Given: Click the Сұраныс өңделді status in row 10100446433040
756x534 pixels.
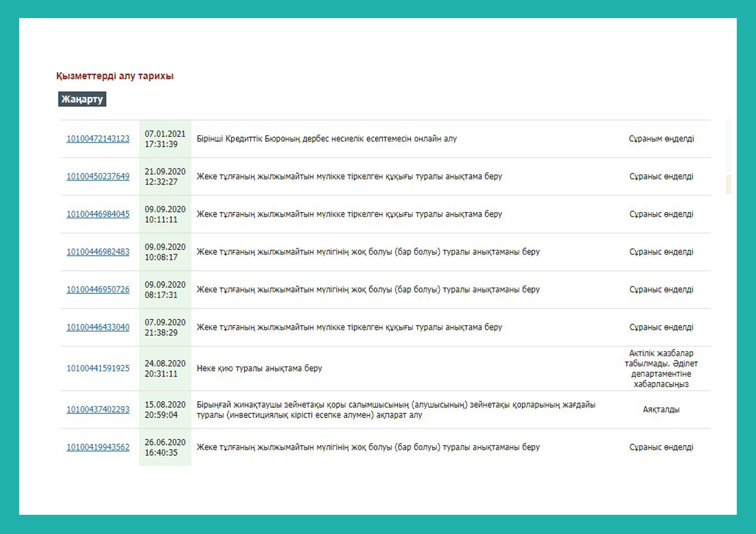Looking at the screenshot, I should pyautogui.click(x=661, y=327).
